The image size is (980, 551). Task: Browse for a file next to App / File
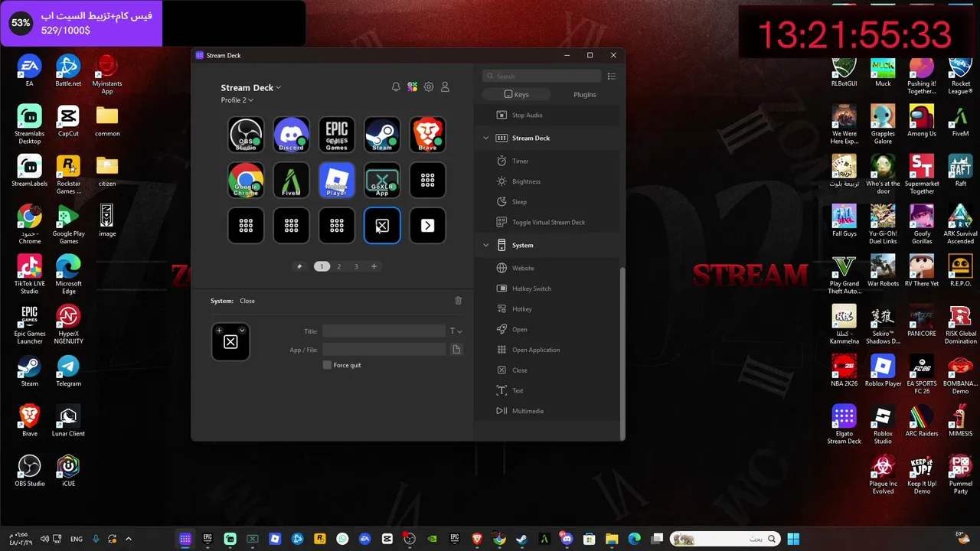[x=456, y=349]
